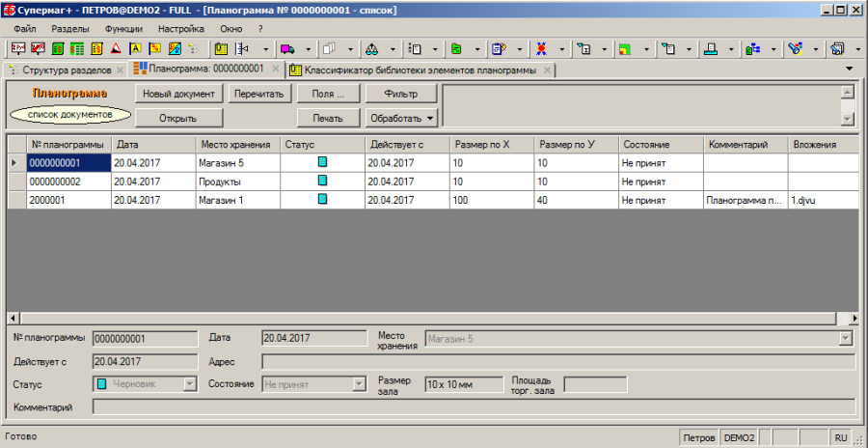This screenshot has height=448, width=868.
Task: Close the Планограмма: 0000000001 tab
Action: [x=276, y=69]
